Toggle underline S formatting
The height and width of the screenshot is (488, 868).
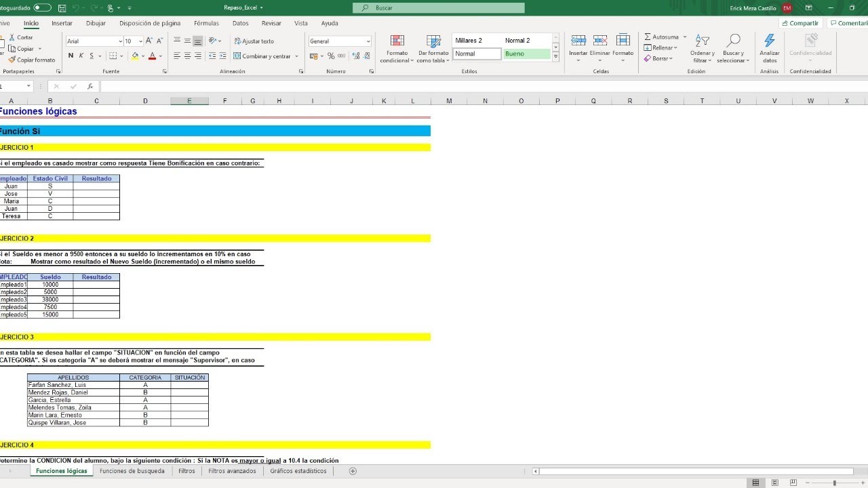point(92,56)
